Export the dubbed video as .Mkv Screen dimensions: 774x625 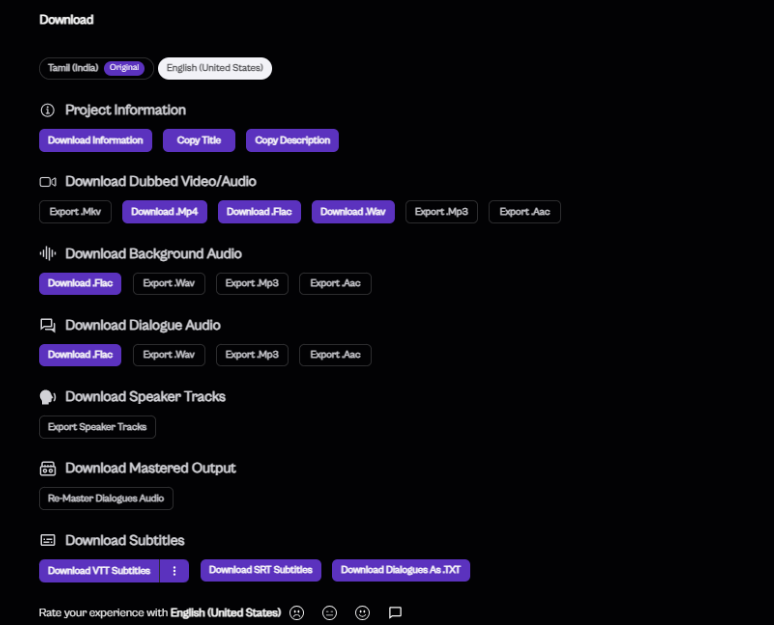(75, 212)
